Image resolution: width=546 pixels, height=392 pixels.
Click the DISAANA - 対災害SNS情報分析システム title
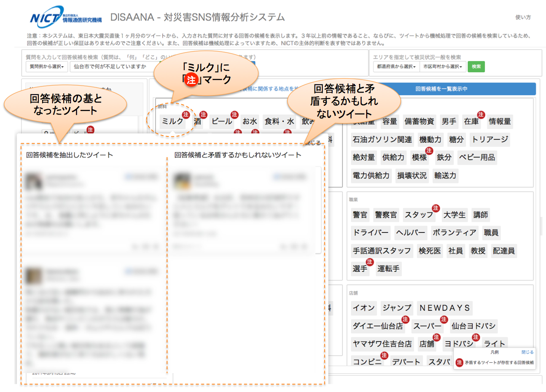(197, 17)
